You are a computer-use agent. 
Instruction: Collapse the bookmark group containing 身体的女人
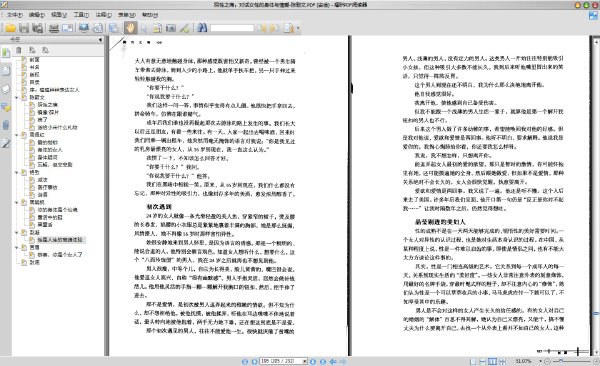16,135
